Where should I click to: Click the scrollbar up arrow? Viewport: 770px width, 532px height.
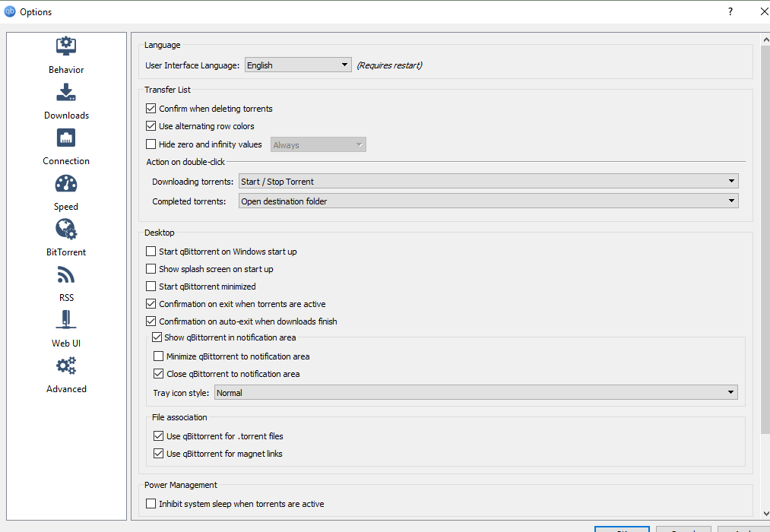coord(765,40)
